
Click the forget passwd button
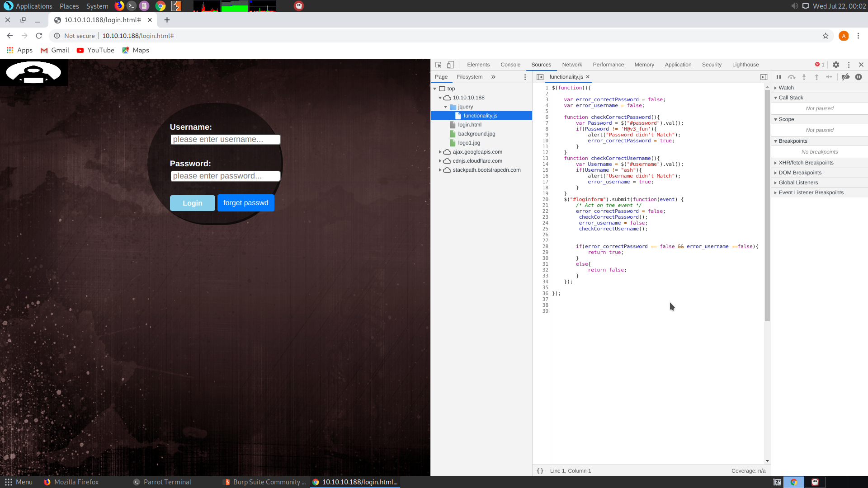coord(245,203)
